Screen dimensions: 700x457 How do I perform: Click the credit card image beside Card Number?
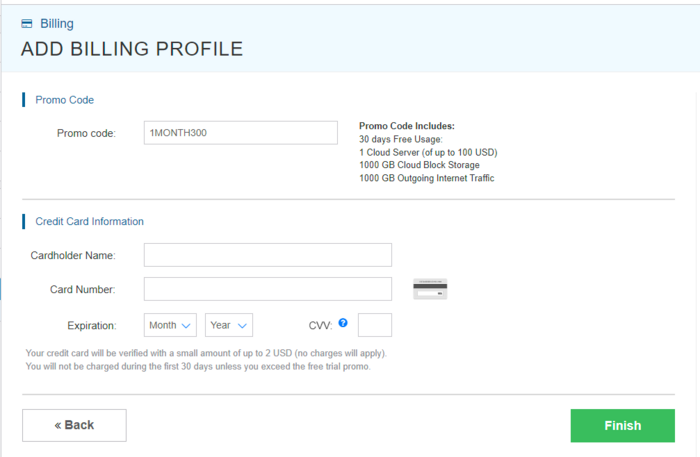[x=430, y=289]
